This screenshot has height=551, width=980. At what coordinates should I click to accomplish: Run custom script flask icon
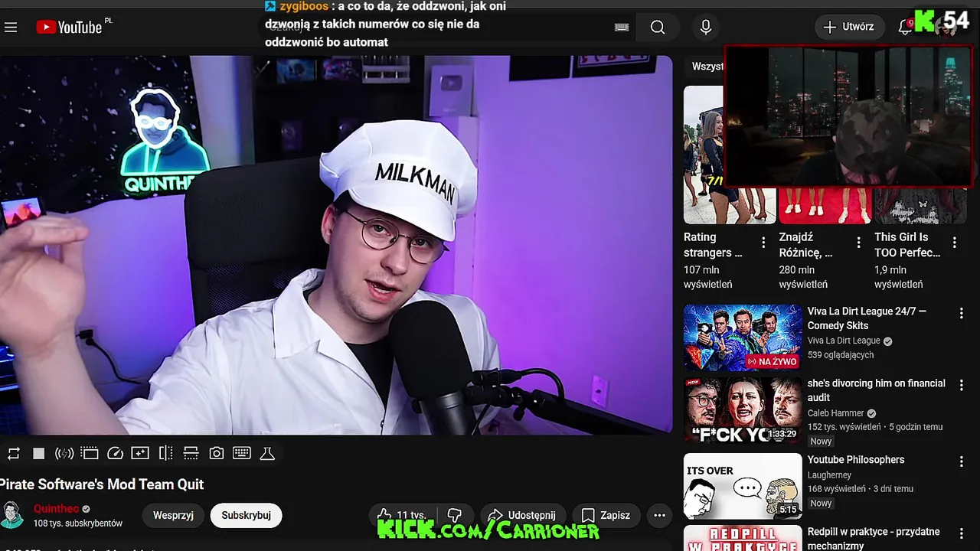point(267,454)
